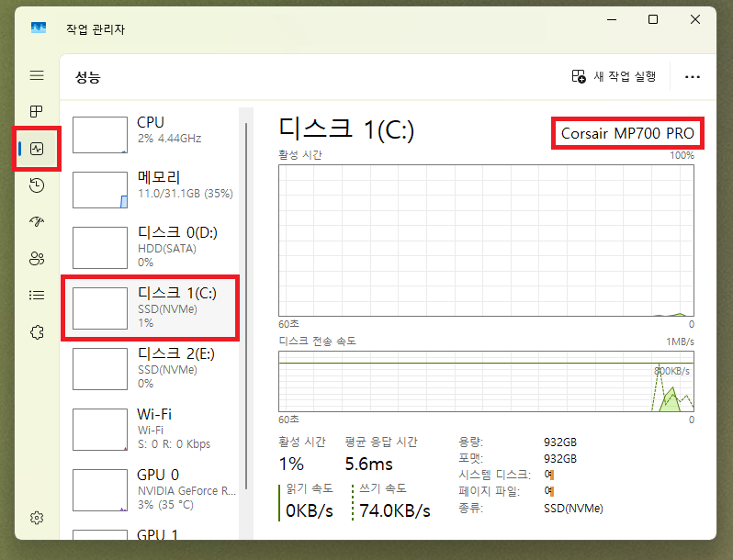Click the 새 작업 실행 button
The image size is (733, 560).
coord(614,76)
